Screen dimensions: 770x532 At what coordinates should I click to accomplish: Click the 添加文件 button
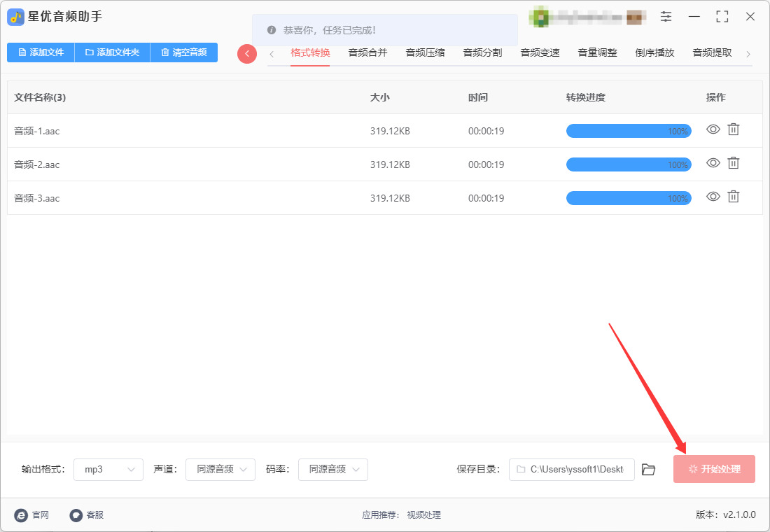pyautogui.click(x=41, y=52)
